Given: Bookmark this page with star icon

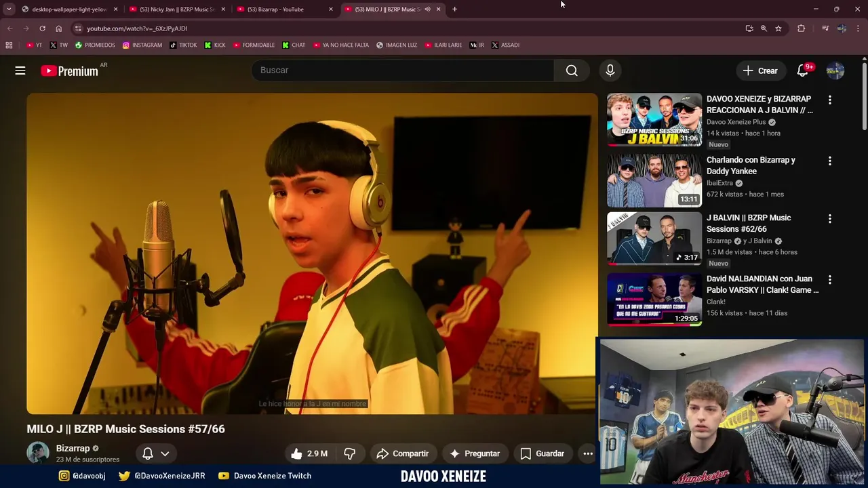Looking at the screenshot, I should [x=778, y=28].
